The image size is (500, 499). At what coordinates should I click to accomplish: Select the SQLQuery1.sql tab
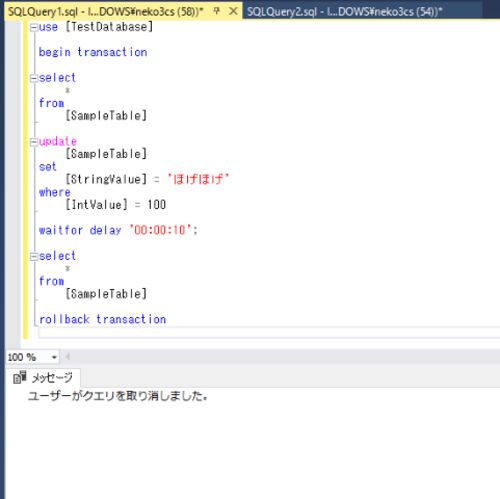pyautogui.click(x=105, y=12)
